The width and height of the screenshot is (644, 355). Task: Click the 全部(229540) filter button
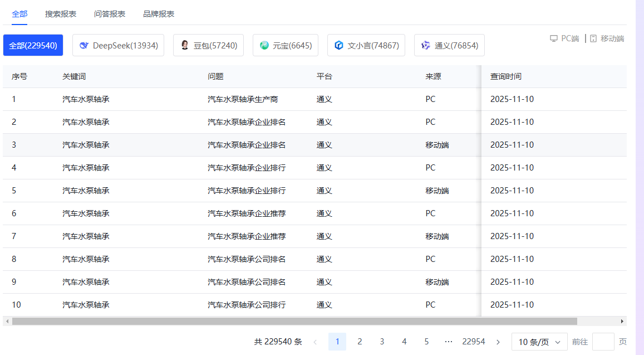click(33, 45)
